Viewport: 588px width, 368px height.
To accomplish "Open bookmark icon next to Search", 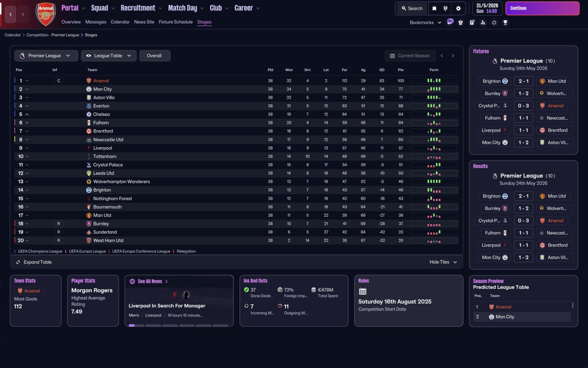I will [434, 8].
